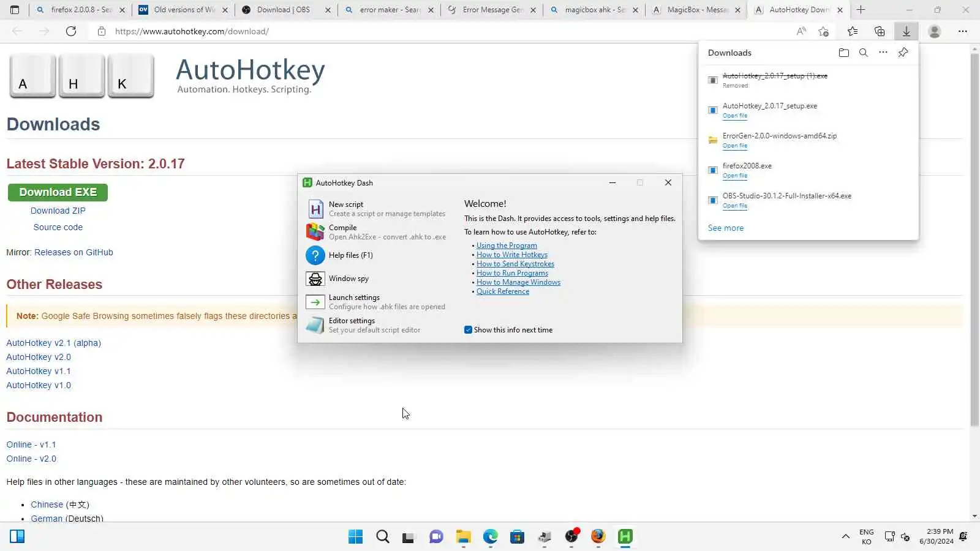980x551 pixels.
Task: Click See more in Downloads panel
Action: (726, 228)
